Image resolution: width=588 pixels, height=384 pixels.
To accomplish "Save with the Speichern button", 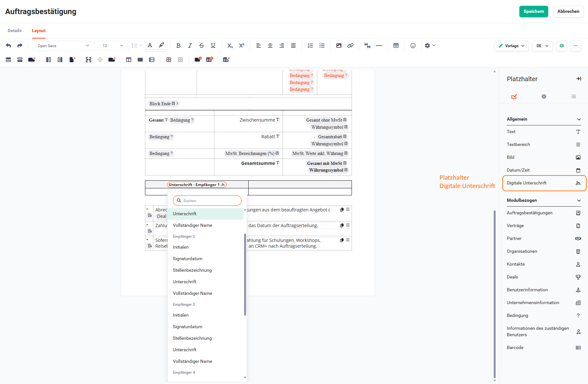I will point(534,12).
